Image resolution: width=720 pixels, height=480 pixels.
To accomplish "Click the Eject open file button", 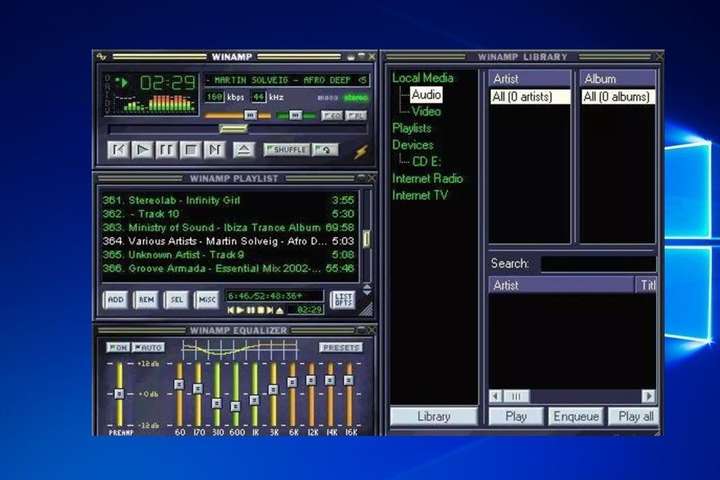I will tap(243, 150).
